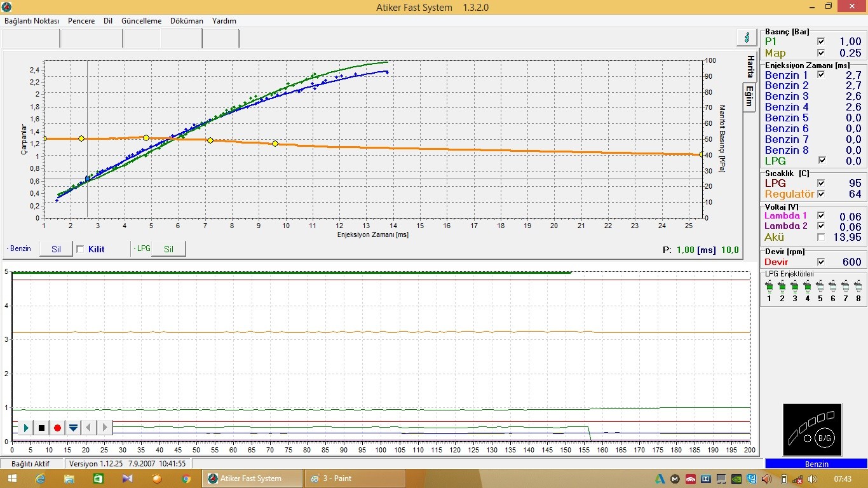Click the taskbar clock showing 07:43
868x488 pixels.
point(843,478)
